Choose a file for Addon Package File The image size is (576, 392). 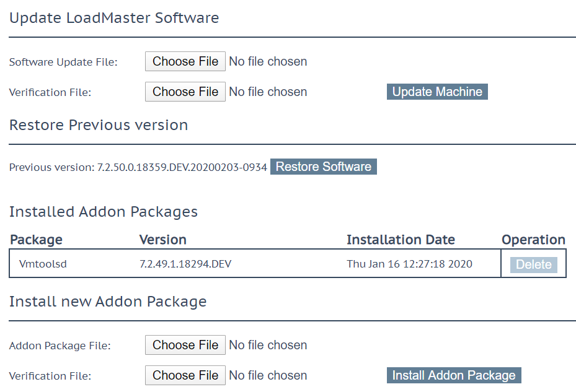point(185,345)
